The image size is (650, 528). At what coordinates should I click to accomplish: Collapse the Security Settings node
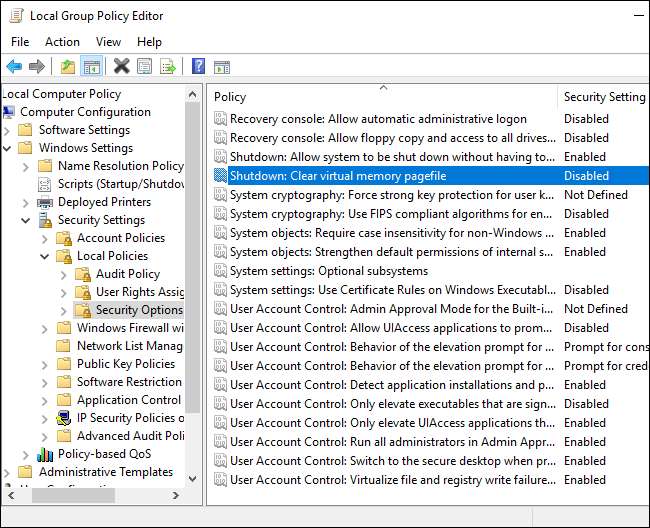(26, 220)
